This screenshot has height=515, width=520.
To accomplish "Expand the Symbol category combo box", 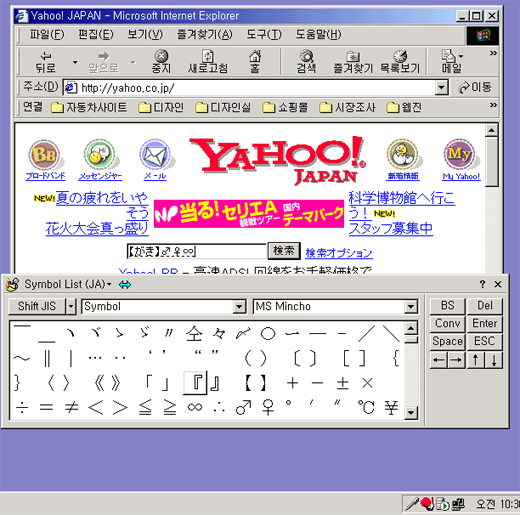I will tap(239, 306).
